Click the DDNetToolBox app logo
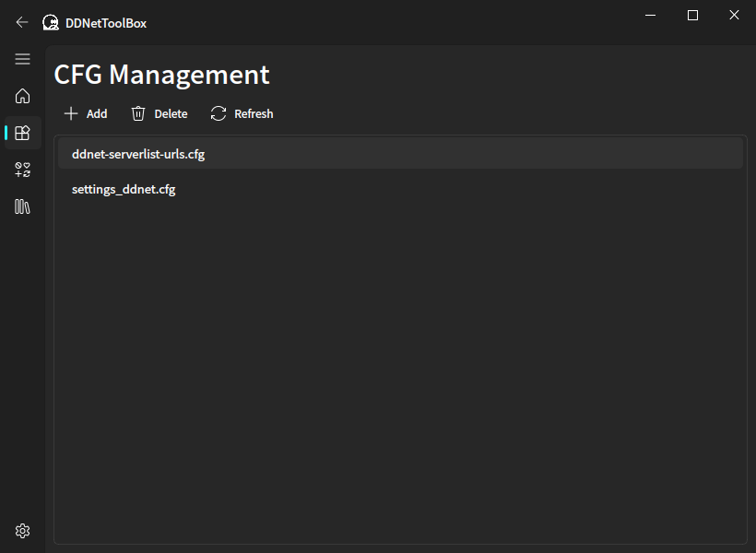 click(x=51, y=22)
